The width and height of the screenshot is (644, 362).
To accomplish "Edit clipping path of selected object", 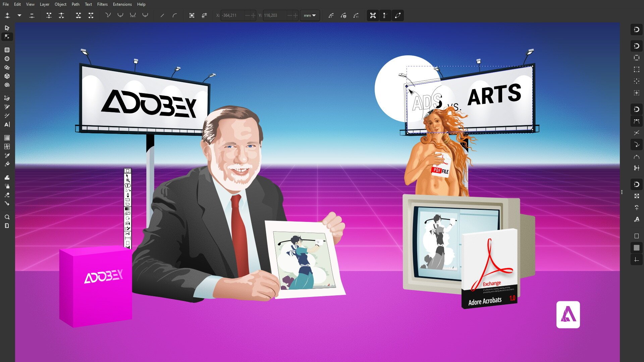I will click(x=331, y=15).
